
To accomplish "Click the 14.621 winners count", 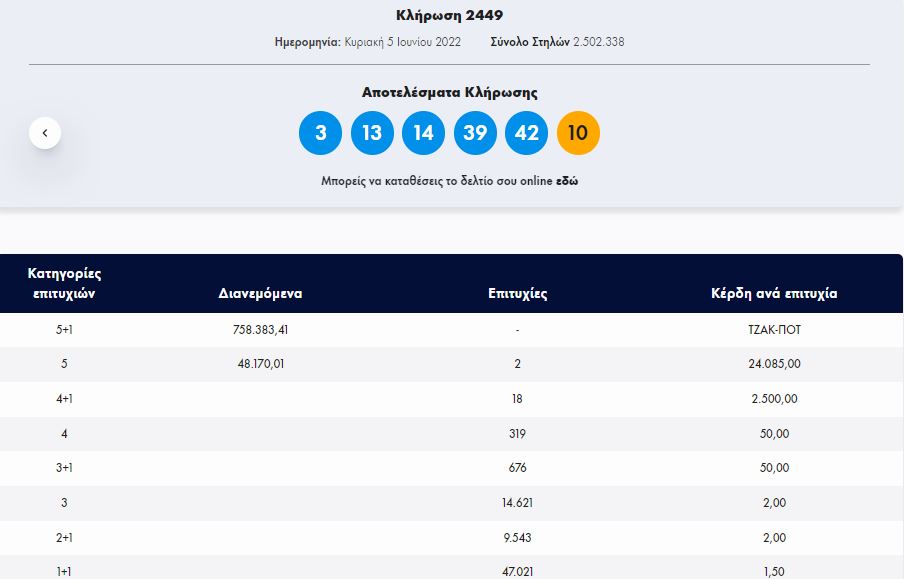I will coord(517,503).
